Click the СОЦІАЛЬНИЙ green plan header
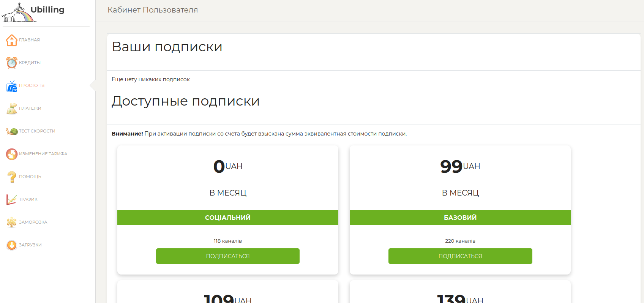 coord(228,218)
